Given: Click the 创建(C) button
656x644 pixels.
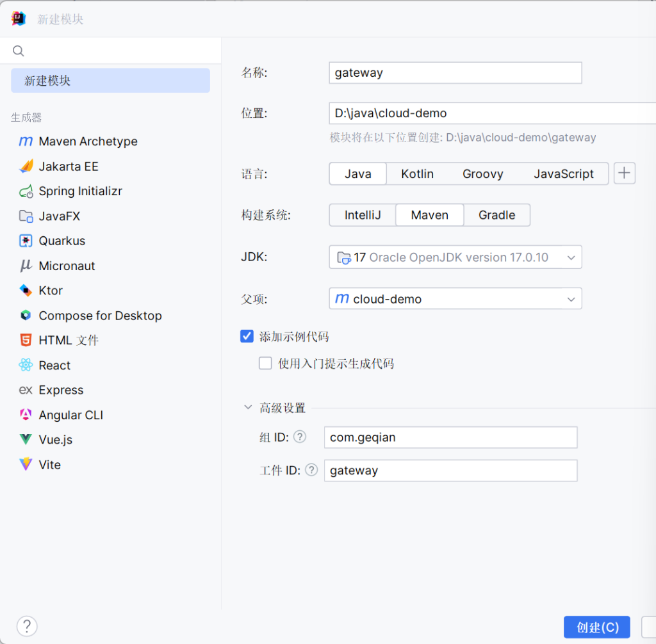Looking at the screenshot, I should [596, 627].
